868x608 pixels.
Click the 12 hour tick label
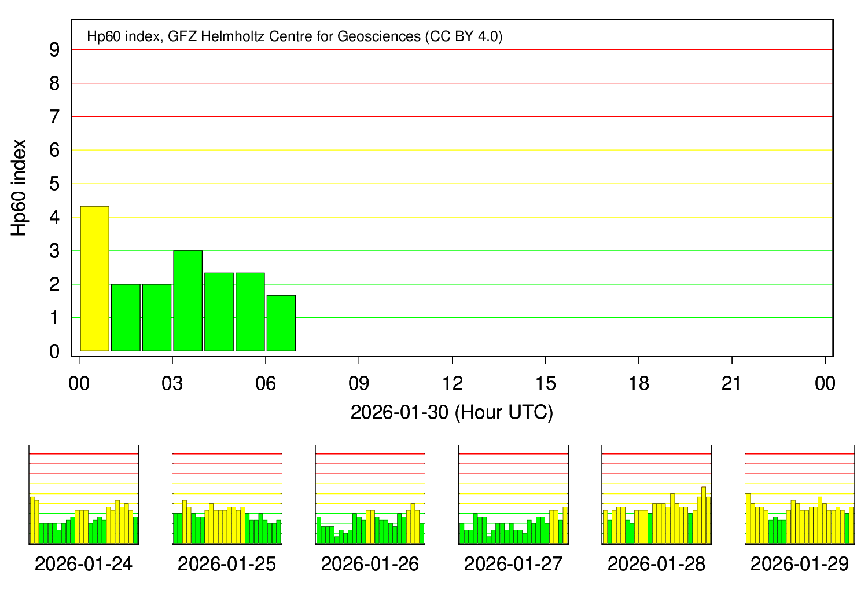453,382
